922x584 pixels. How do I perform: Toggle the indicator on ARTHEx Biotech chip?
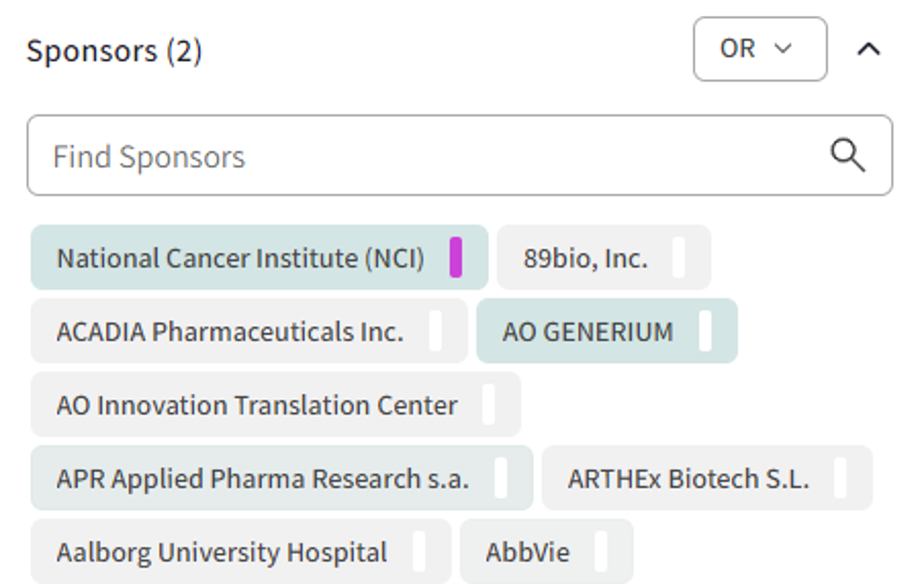pos(841,478)
